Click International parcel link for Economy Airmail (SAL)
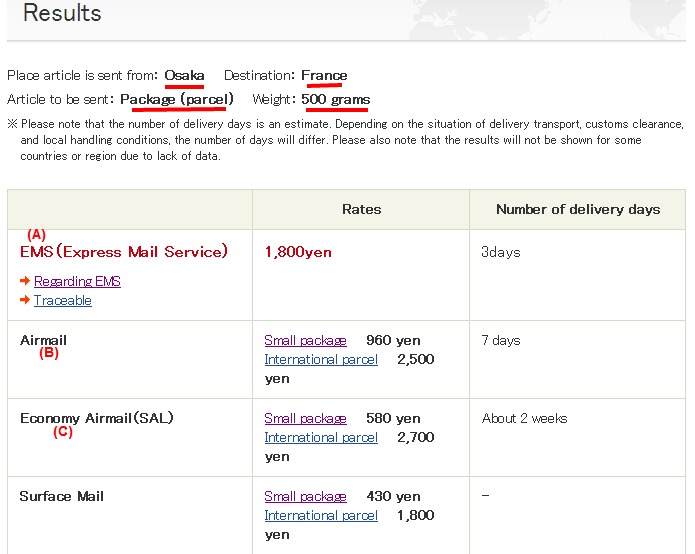 point(321,438)
